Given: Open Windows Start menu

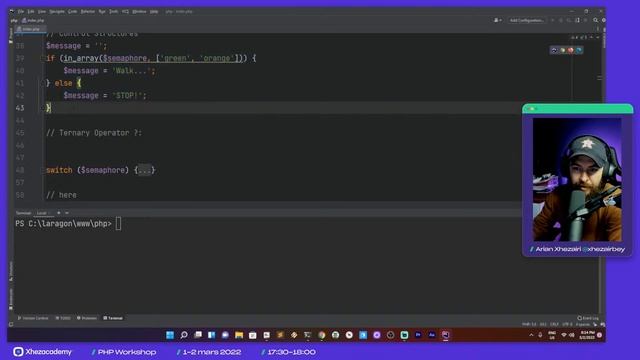Looking at the screenshot, I should pos(170,335).
